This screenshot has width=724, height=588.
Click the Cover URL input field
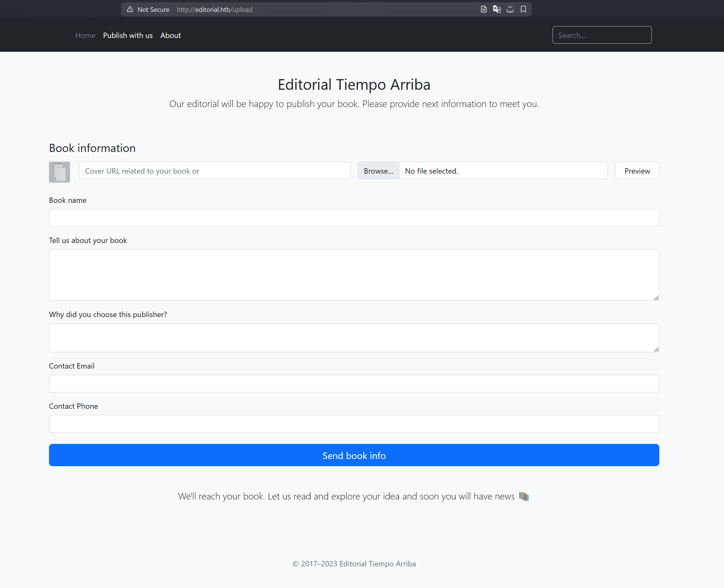pos(214,171)
